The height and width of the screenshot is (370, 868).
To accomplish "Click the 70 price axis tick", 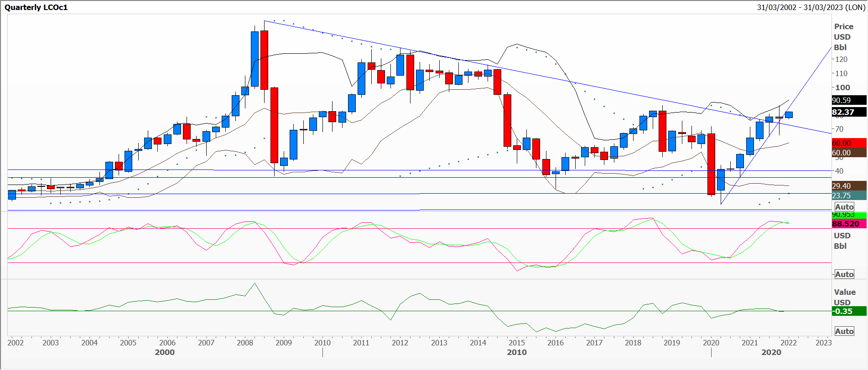I will pyautogui.click(x=838, y=129).
